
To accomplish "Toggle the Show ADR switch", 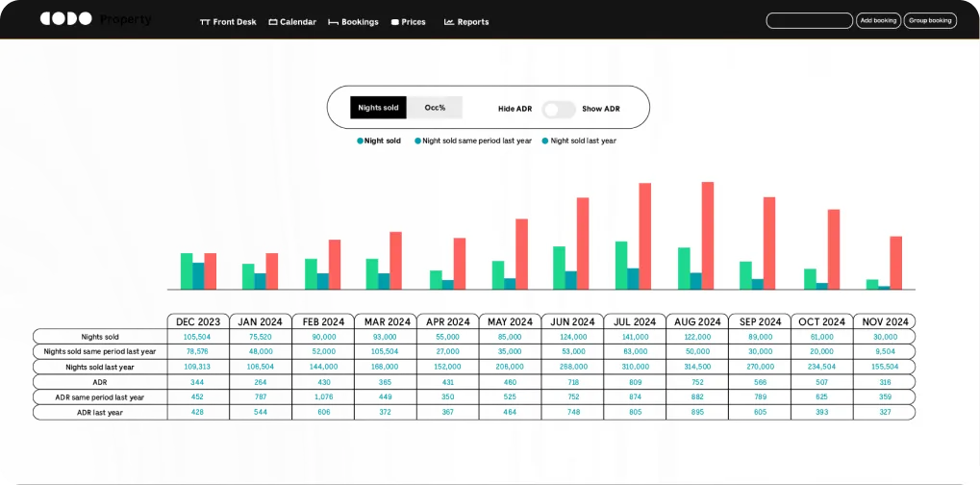I will [558, 109].
